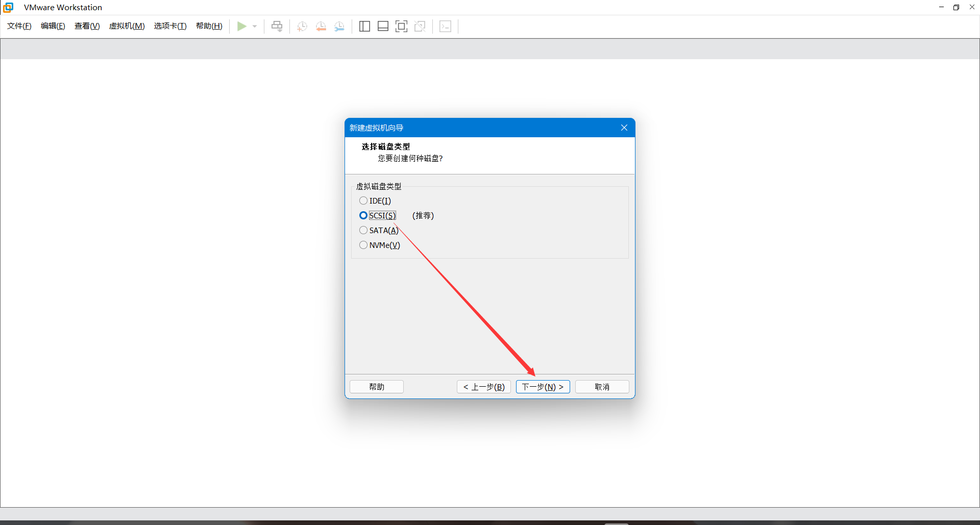Close the VMware Workstation window

coord(972,7)
